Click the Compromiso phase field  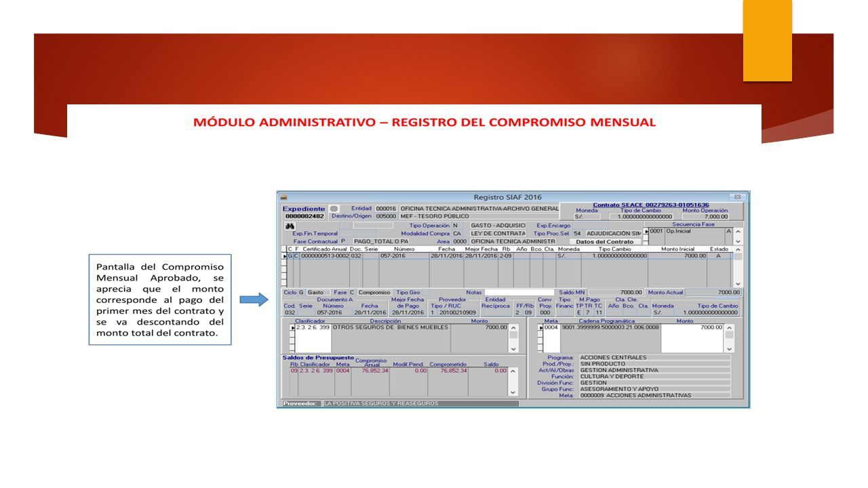click(x=374, y=292)
